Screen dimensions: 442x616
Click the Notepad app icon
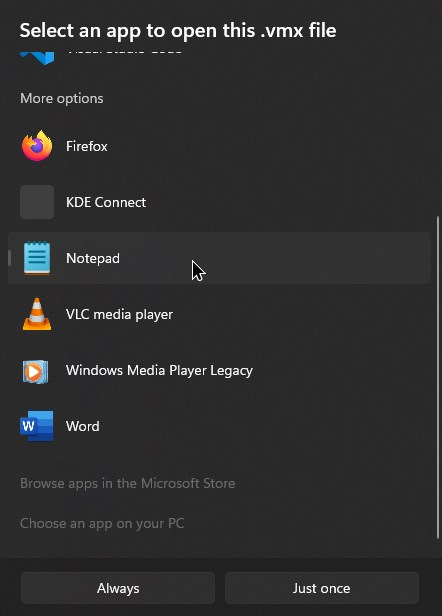[x=37, y=258]
